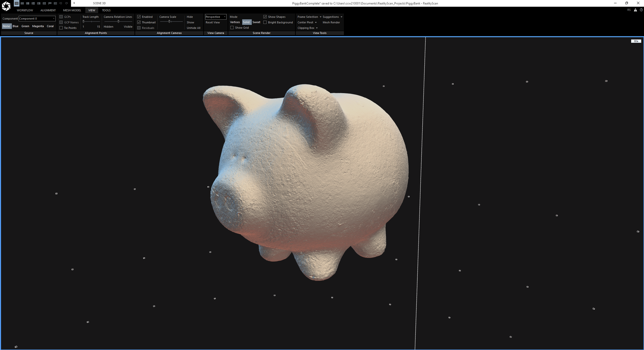Open the RealityScan application logo menu
Image resolution: width=644 pixels, height=350 pixels.
coord(6,6)
